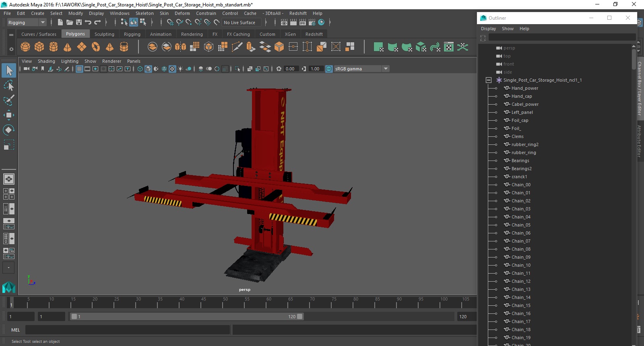The image size is (644, 346).
Task: Select the Select Tool arrow in toolbox
Action: click(9, 71)
